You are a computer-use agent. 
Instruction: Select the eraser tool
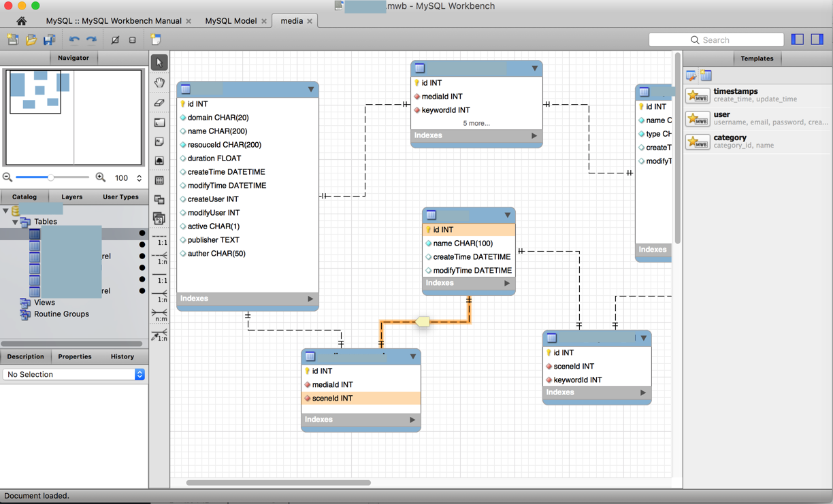pyautogui.click(x=159, y=102)
